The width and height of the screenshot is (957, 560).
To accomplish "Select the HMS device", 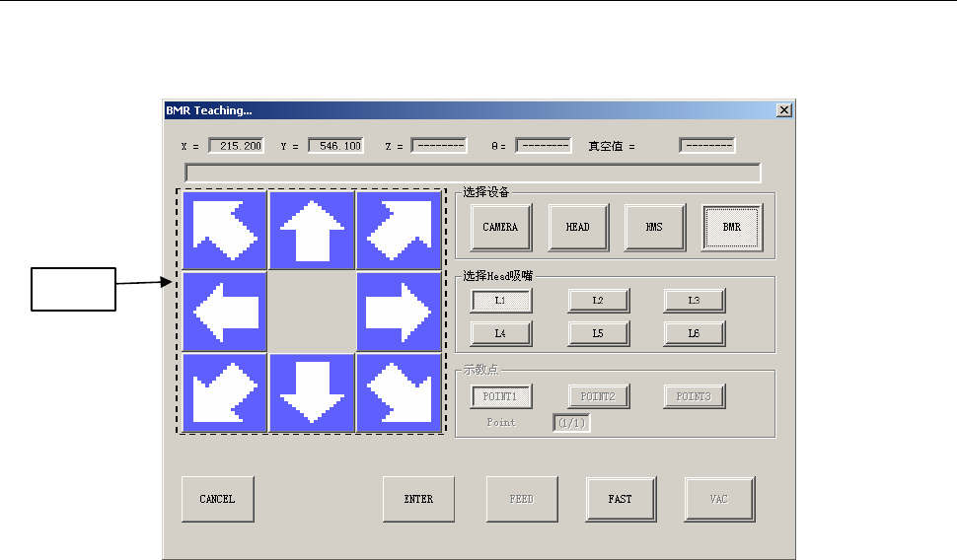I will pyautogui.click(x=655, y=227).
